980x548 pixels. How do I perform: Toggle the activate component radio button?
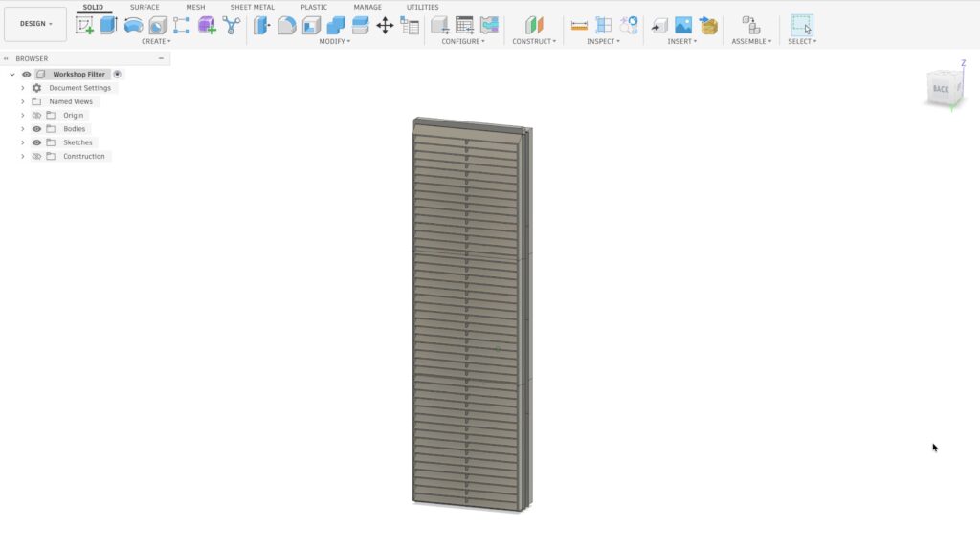(x=117, y=75)
